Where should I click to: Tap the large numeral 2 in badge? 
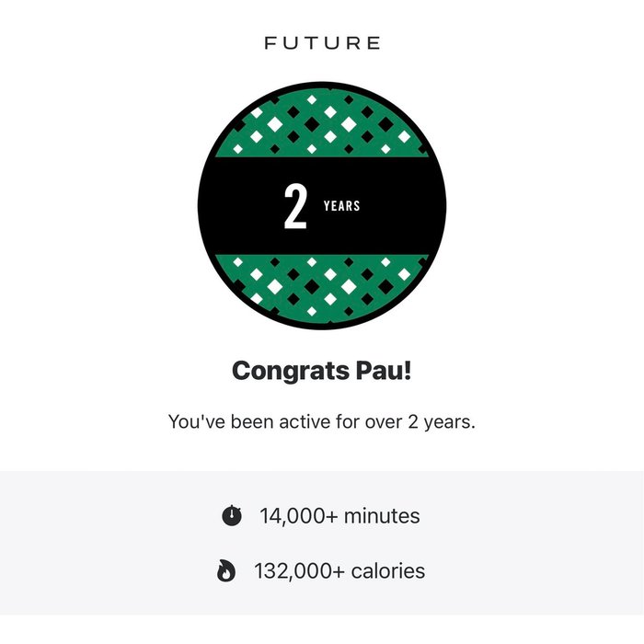295,208
